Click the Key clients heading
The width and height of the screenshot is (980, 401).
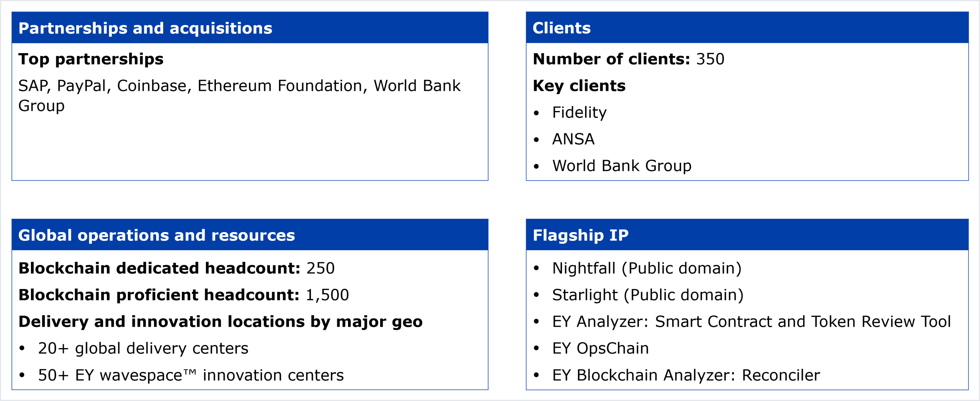tap(579, 86)
